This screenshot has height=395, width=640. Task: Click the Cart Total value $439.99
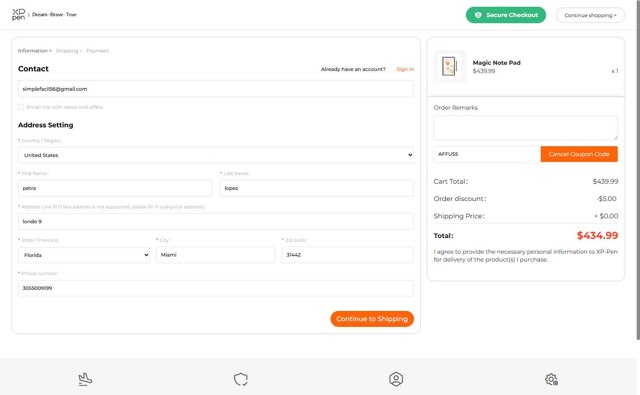[x=605, y=181]
